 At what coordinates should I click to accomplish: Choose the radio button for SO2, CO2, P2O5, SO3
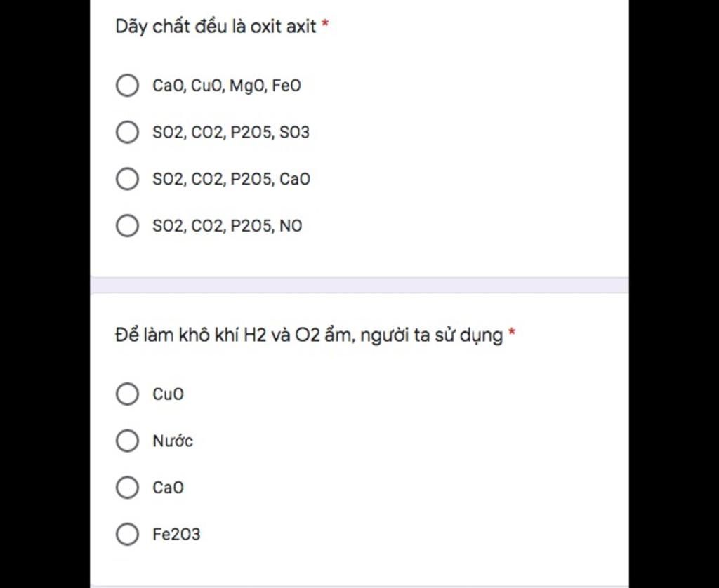(127, 132)
